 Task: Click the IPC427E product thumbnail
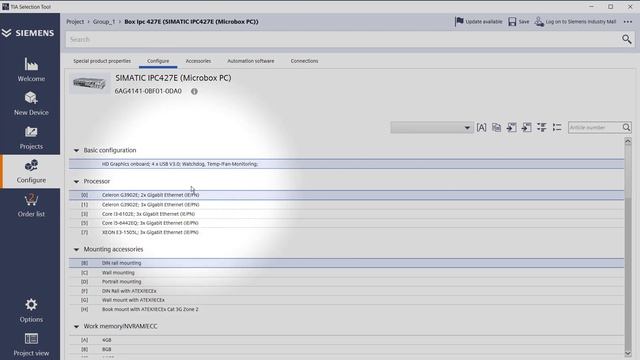pos(89,83)
